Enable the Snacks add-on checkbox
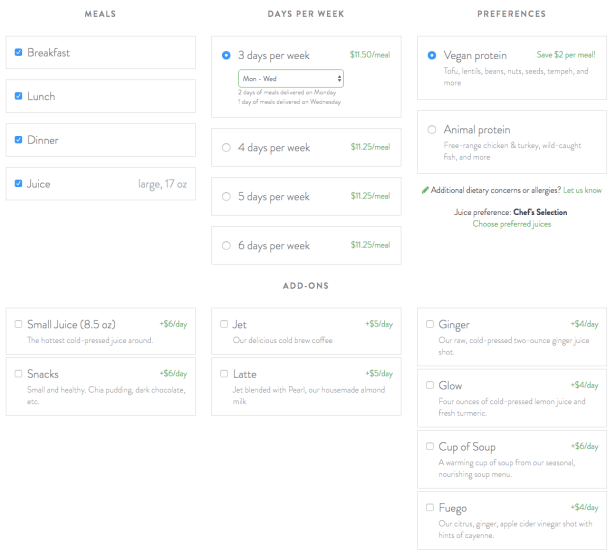The width and height of the screenshot is (616, 558). tap(19, 374)
